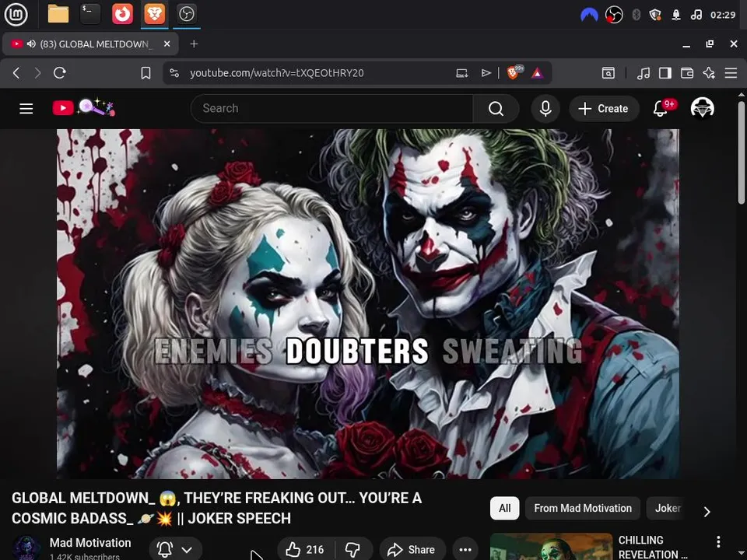Open the security shield tray icon
This screenshot has width=747, height=560.
pos(655,15)
